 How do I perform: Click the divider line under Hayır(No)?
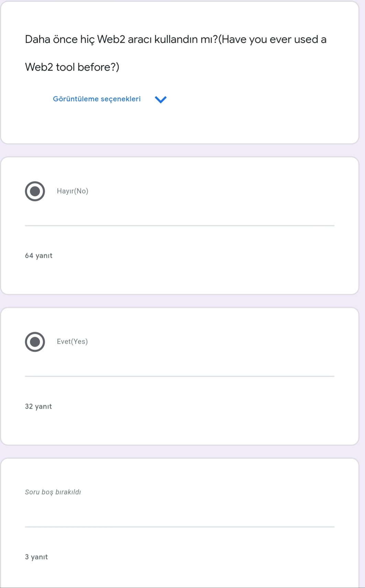click(x=179, y=226)
